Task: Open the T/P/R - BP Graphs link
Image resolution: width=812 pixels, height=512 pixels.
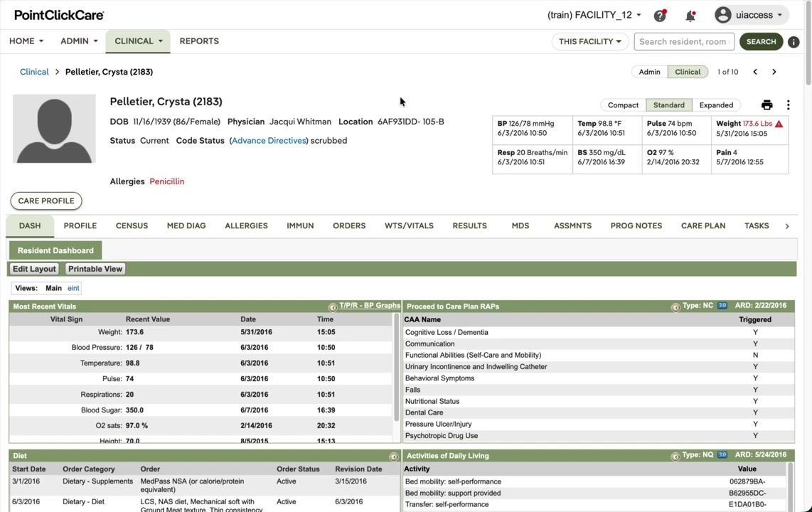Action: click(x=370, y=306)
